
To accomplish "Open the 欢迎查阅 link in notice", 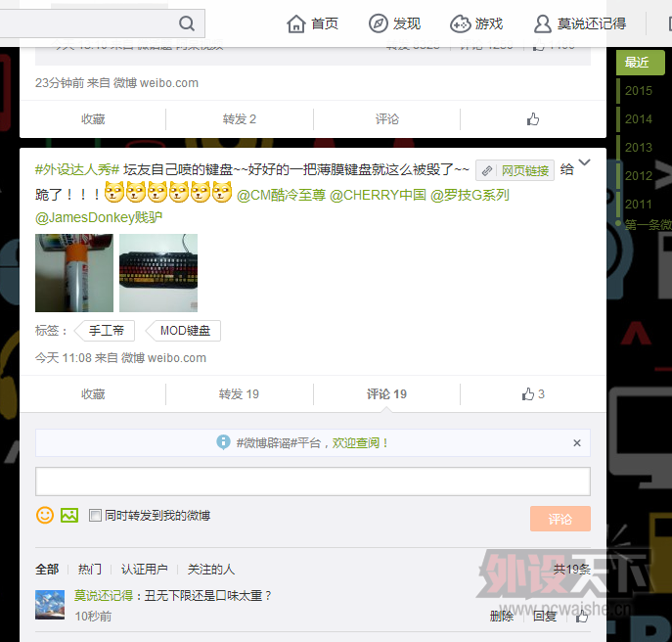I will click(356, 443).
